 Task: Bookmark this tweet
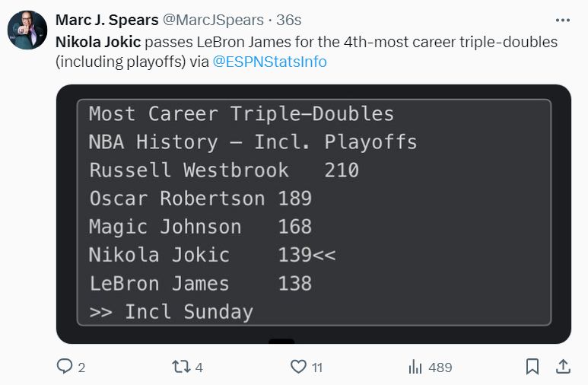pyautogui.click(x=532, y=367)
